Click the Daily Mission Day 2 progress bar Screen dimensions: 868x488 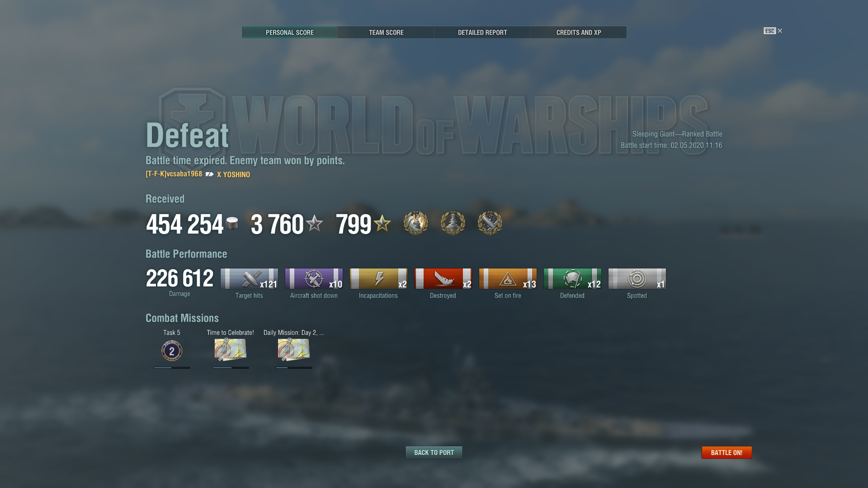294,368
